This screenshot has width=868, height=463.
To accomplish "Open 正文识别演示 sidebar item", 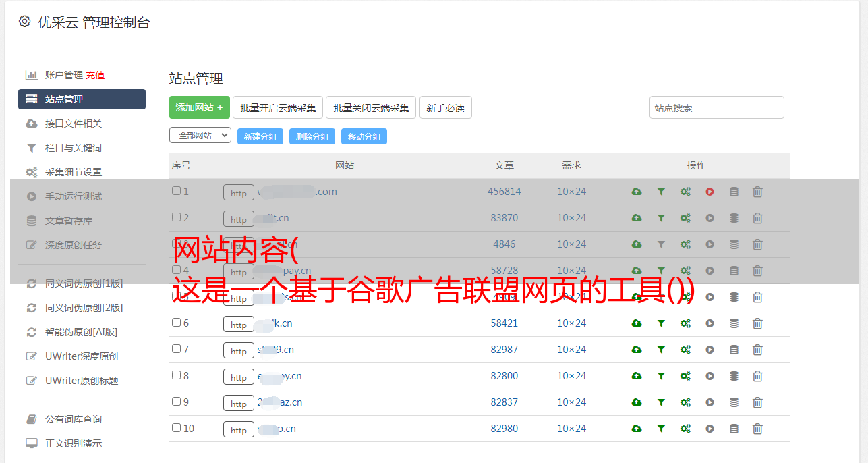I will click(x=74, y=443).
